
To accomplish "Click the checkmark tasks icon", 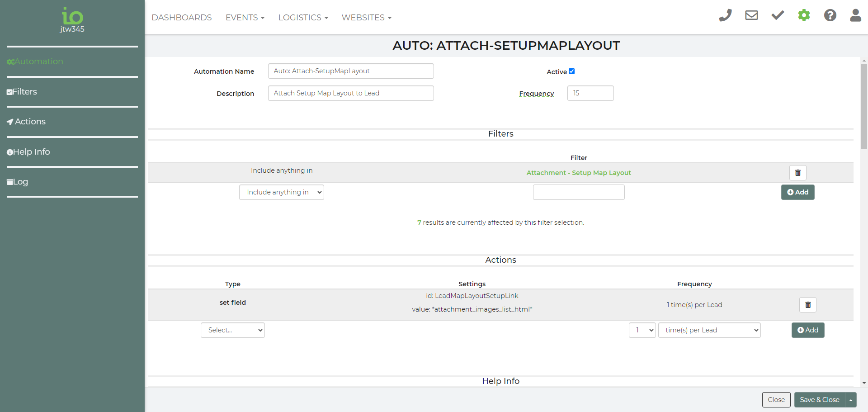I will click(778, 16).
